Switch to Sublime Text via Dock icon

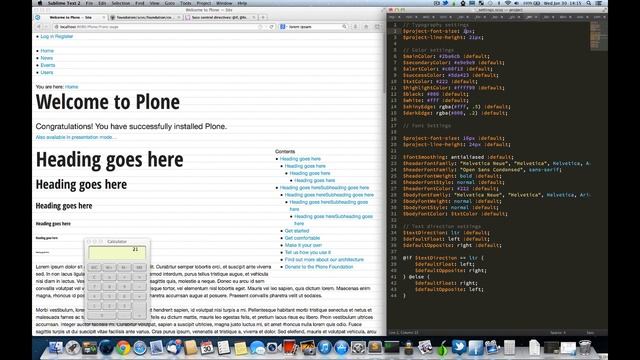pyautogui.click(x=375, y=347)
